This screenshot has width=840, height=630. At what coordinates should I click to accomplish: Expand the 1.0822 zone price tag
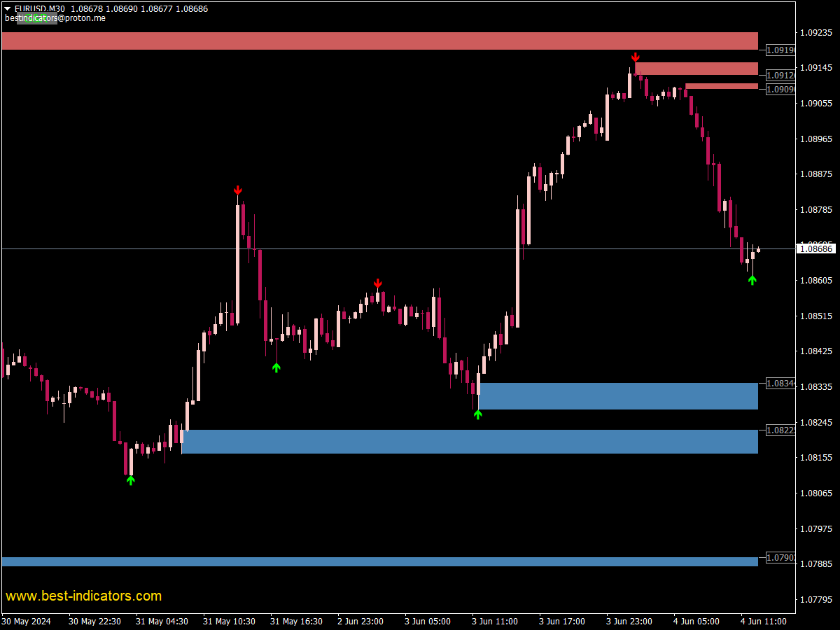tap(779, 430)
